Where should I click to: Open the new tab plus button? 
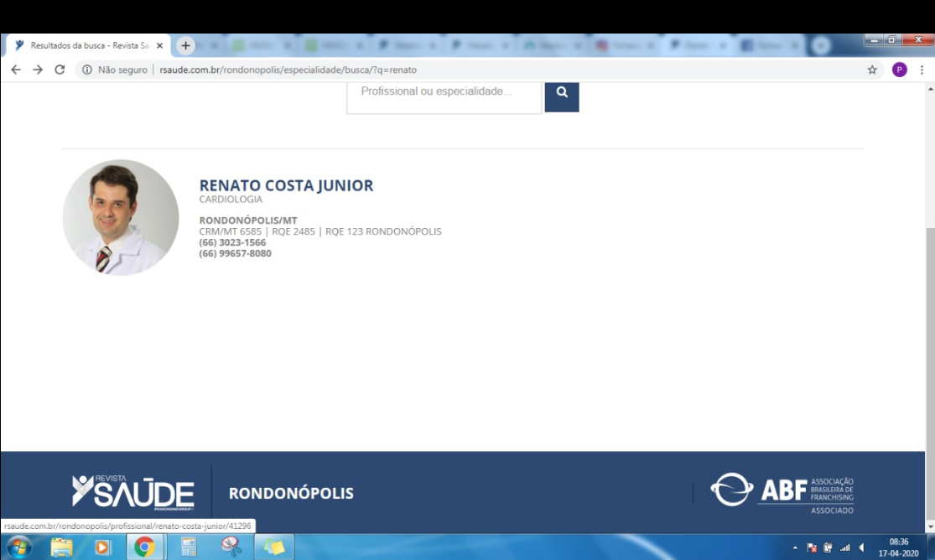(185, 45)
